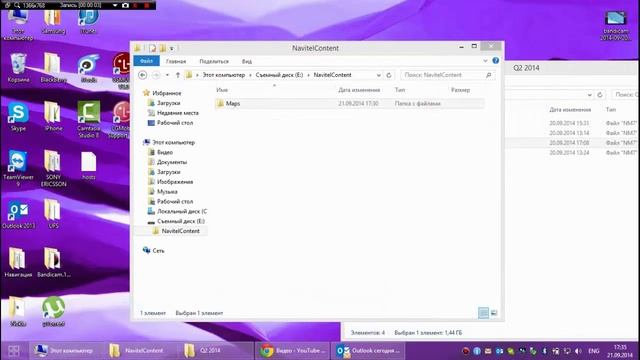Click the ENG language indicator

point(594,351)
